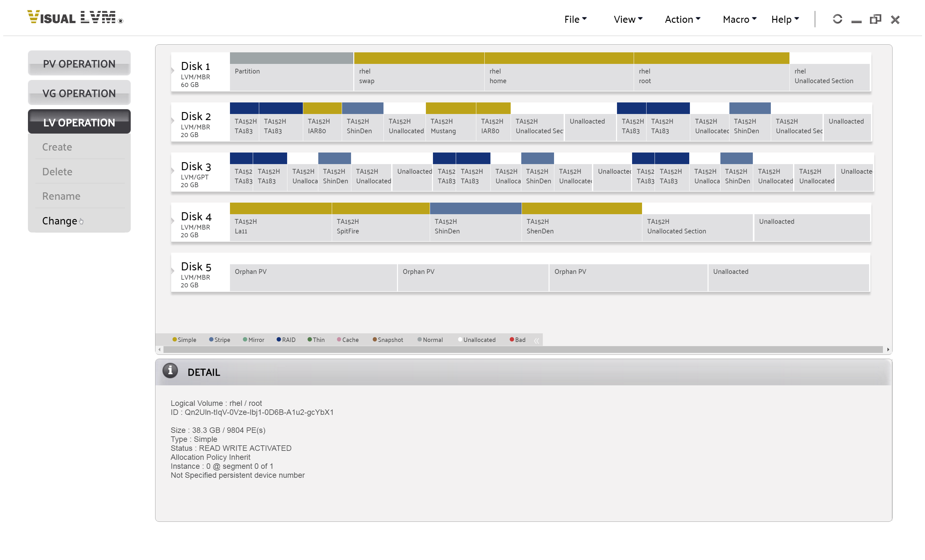Click the Create button under LV OPERATION
Viewport: 925px width, 560px height.
point(56,147)
